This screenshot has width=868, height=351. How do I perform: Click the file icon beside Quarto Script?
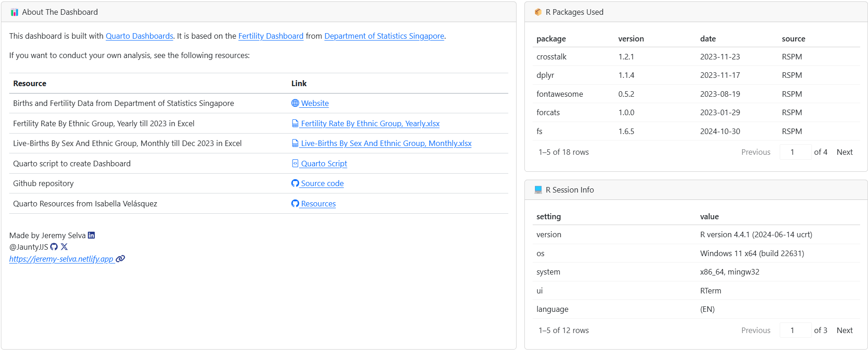tap(295, 164)
